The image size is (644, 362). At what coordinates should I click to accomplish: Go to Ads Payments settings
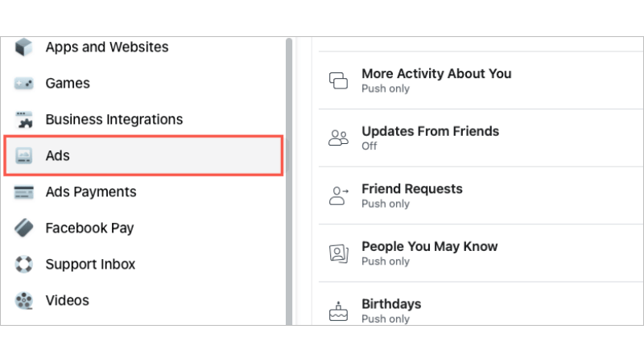90,192
